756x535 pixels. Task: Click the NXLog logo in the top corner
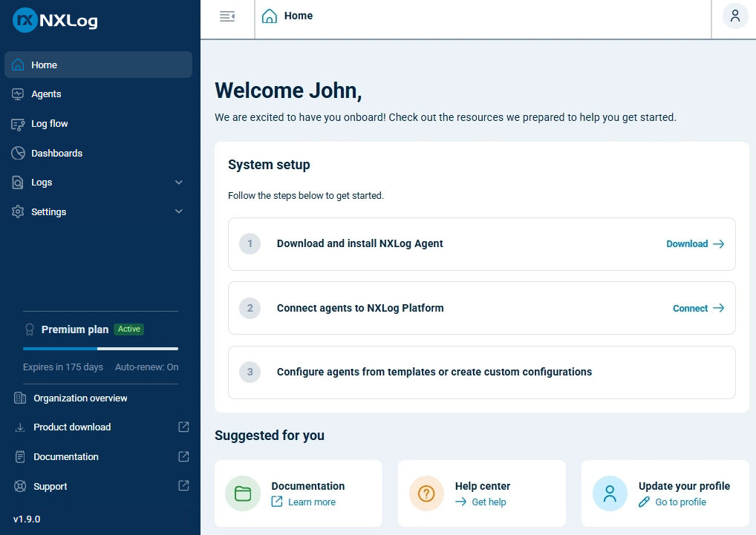tap(54, 21)
